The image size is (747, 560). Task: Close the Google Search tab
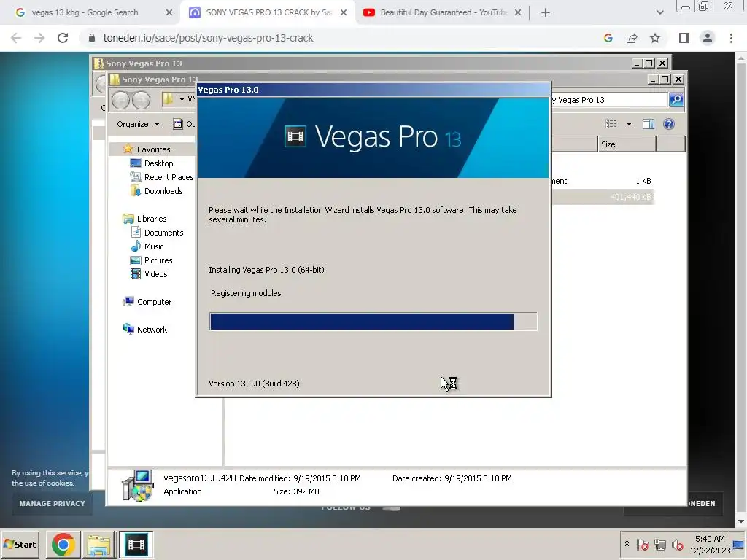point(169,12)
